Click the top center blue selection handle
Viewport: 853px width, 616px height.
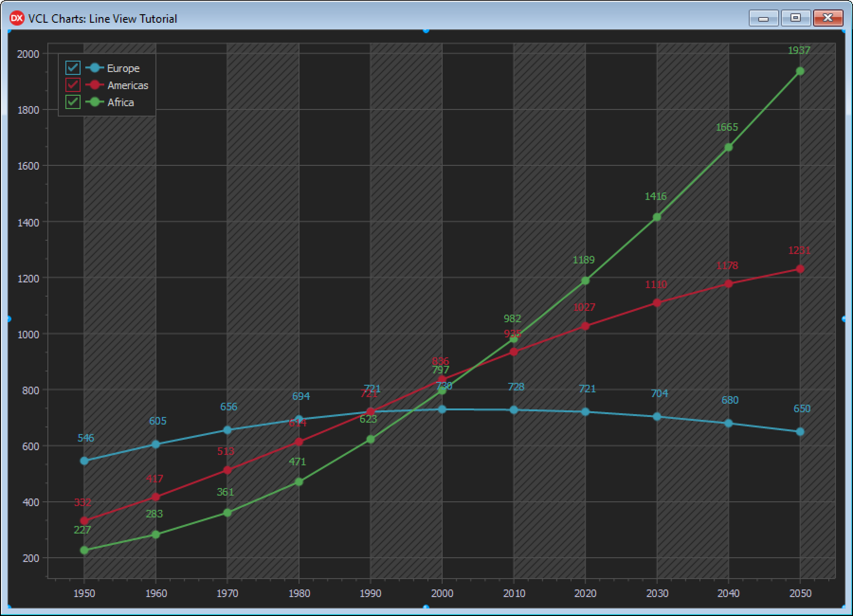426,30
